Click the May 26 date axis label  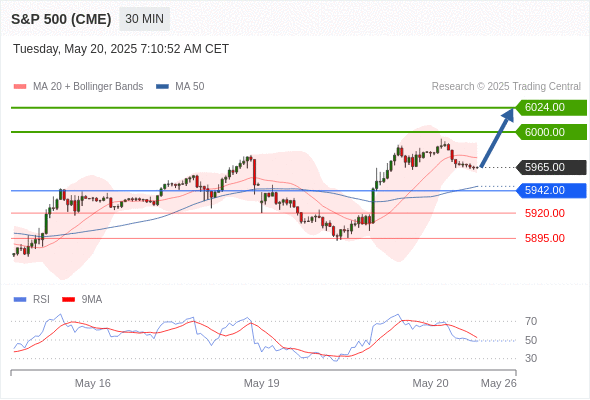[499, 383]
